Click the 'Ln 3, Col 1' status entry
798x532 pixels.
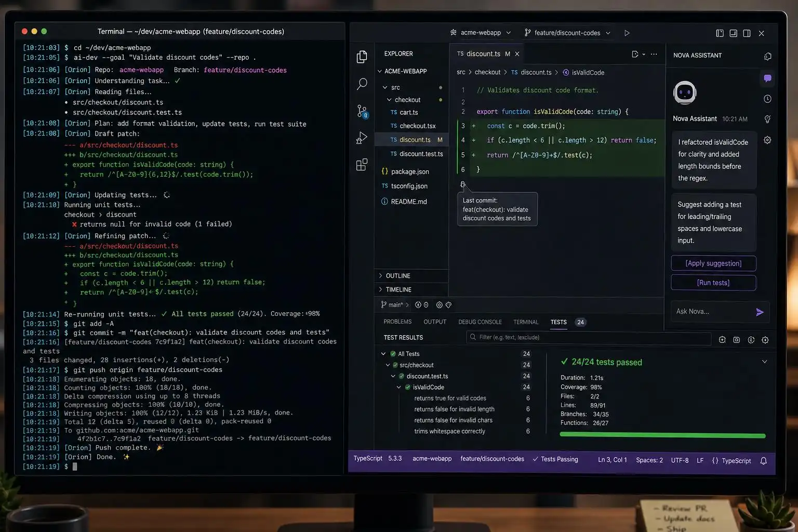613,460
